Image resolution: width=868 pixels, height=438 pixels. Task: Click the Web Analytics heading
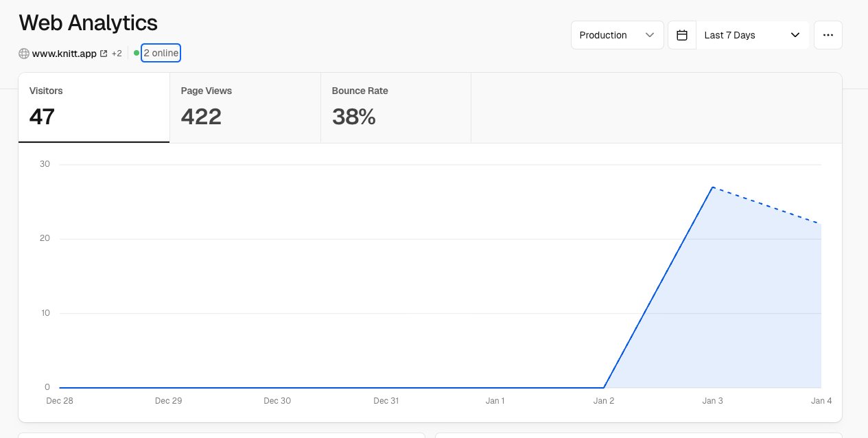pos(89,23)
